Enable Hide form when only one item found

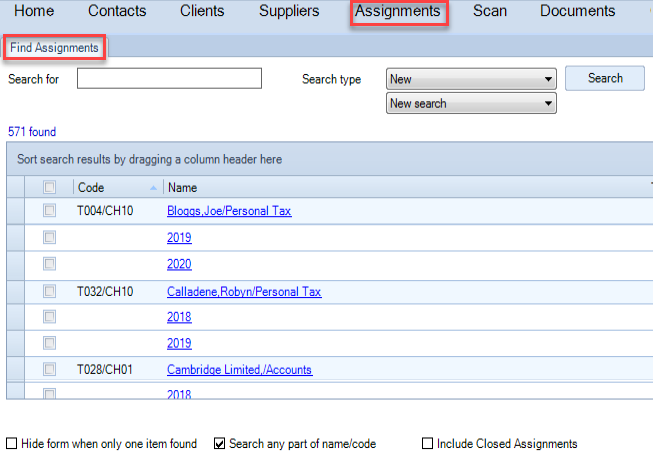pyautogui.click(x=12, y=443)
